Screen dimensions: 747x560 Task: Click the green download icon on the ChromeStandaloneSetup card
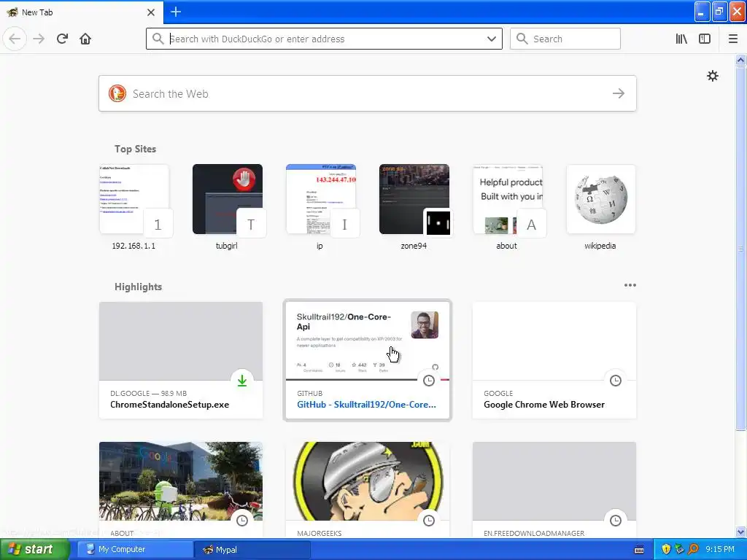click(242, 381)
